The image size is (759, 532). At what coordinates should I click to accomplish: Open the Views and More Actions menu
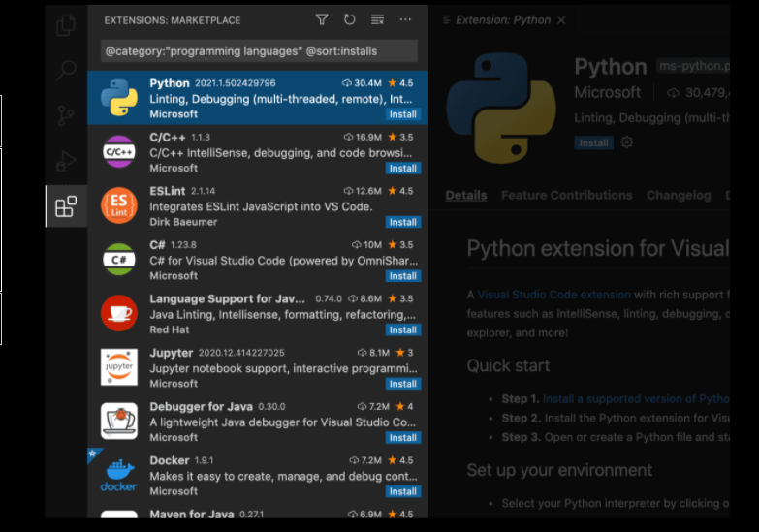405,19
